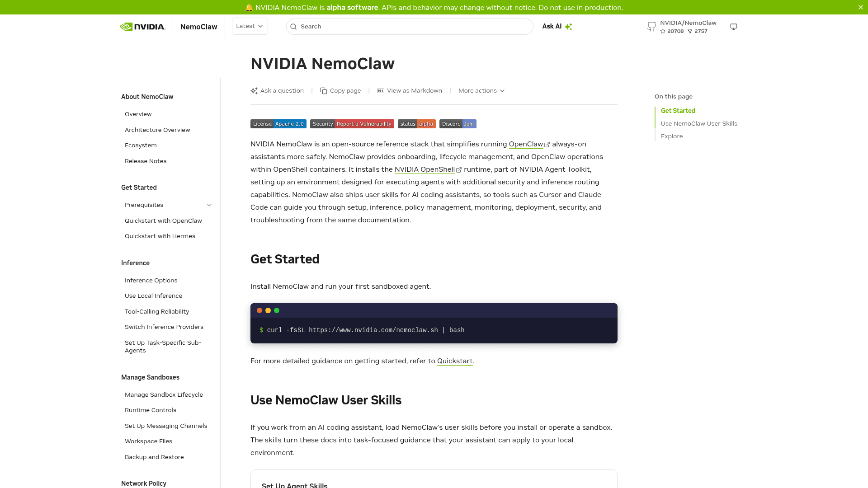The width and height of the screenshot is (868, 488).
Task: Click the OpenClaw external link icon
Action: click(547, 145)
